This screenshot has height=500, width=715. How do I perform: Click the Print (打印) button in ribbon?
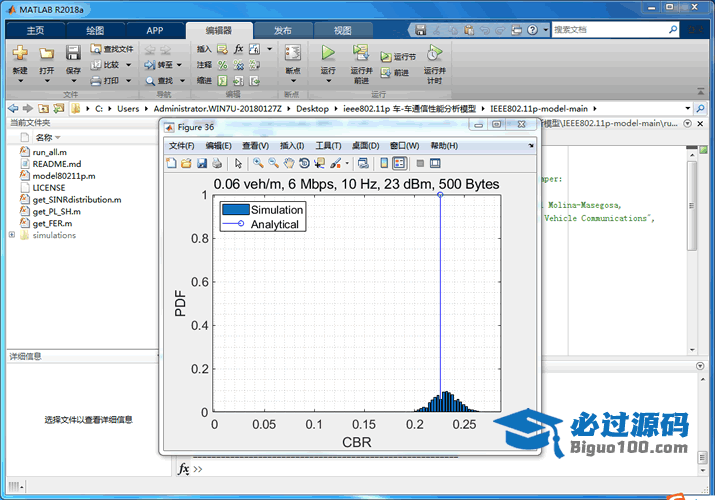tap(105, 81)
